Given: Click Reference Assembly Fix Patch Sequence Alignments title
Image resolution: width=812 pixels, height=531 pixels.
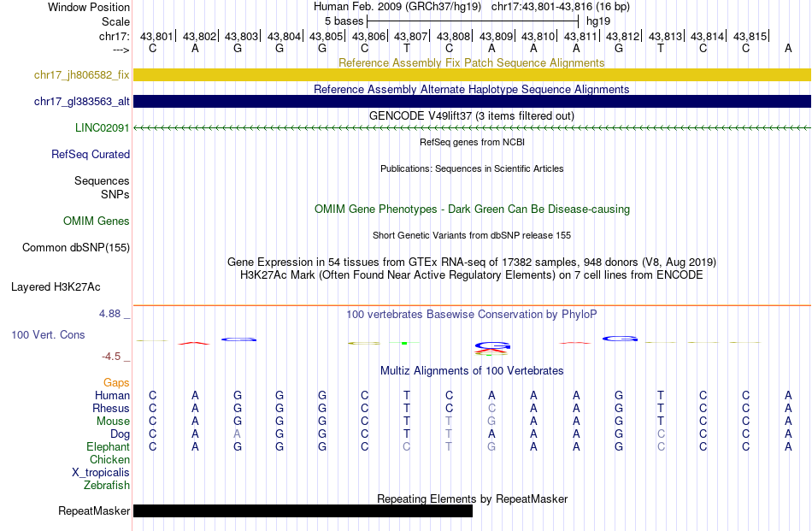Looking at the screenshot, I should tap(471, 62).
